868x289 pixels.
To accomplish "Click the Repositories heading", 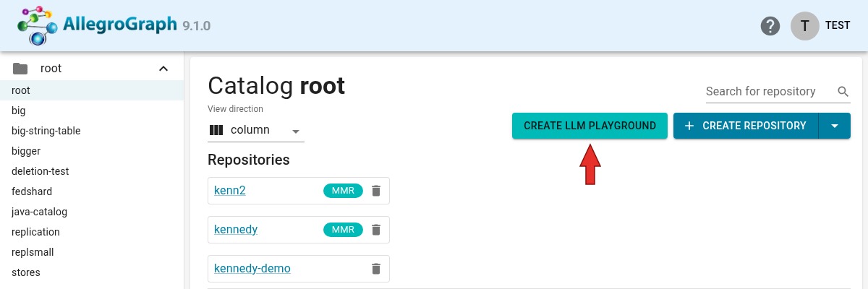I will 249,160.
